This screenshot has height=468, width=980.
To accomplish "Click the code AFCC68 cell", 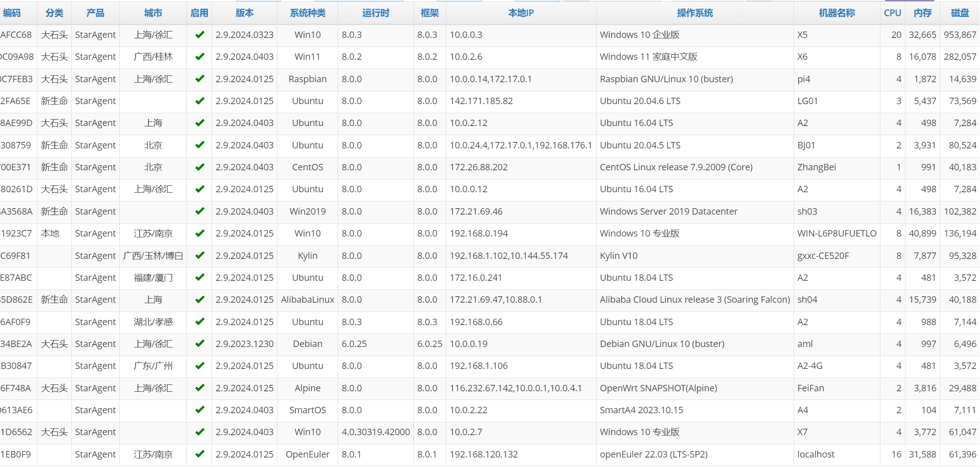I will click(16, 35).
